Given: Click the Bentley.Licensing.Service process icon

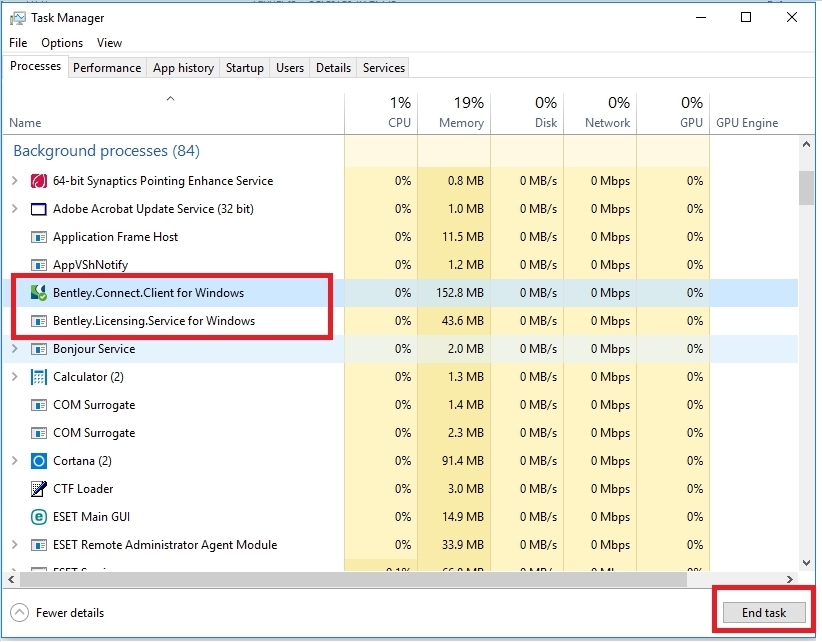Looking at the screenshot, I should (39, 321).
